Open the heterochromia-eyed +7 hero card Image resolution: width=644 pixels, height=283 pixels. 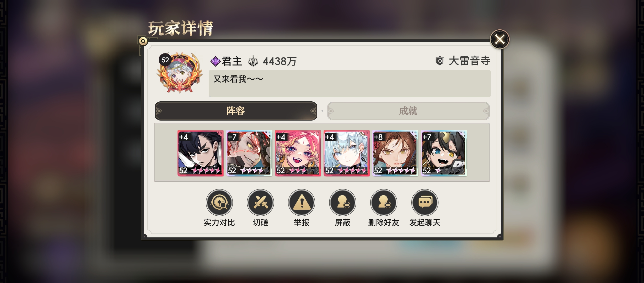(444, 153)
